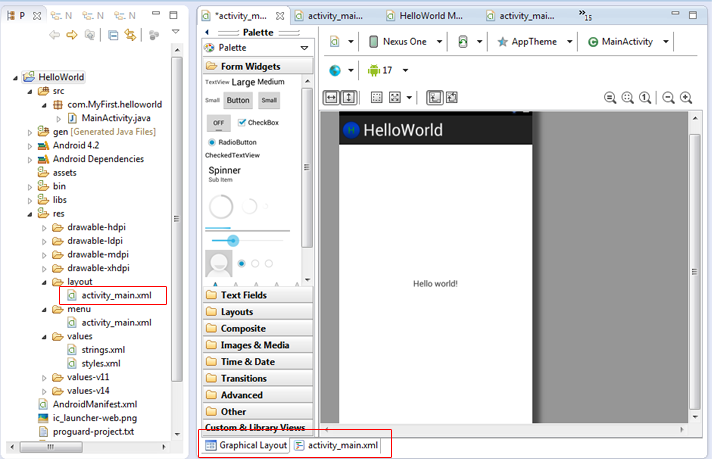Click the gravity alignment icon
The height and width of the screenshot is (459, 712).
tap(395, 97)
